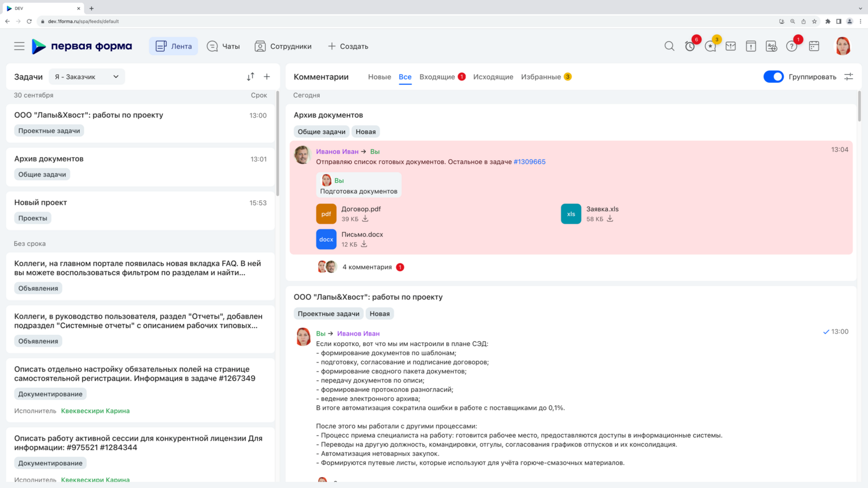Open the browser side panel icon
The height and width of the screenshot is (488, 868).
point(839,21)
